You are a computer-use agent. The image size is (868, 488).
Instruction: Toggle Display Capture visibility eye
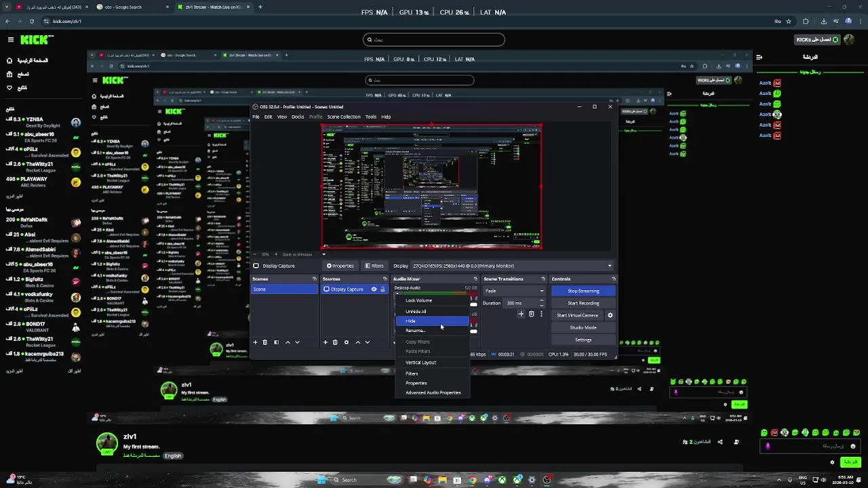[x=374, y=289]
